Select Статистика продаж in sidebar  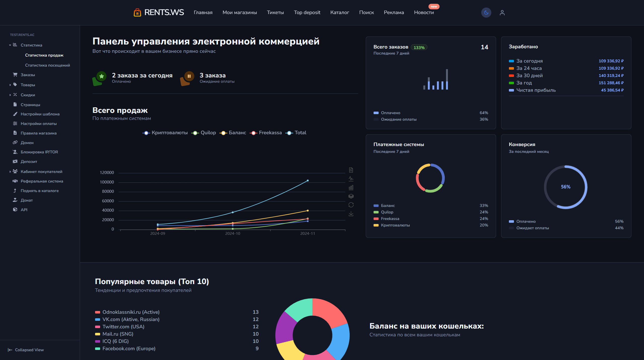pos(44,55)
